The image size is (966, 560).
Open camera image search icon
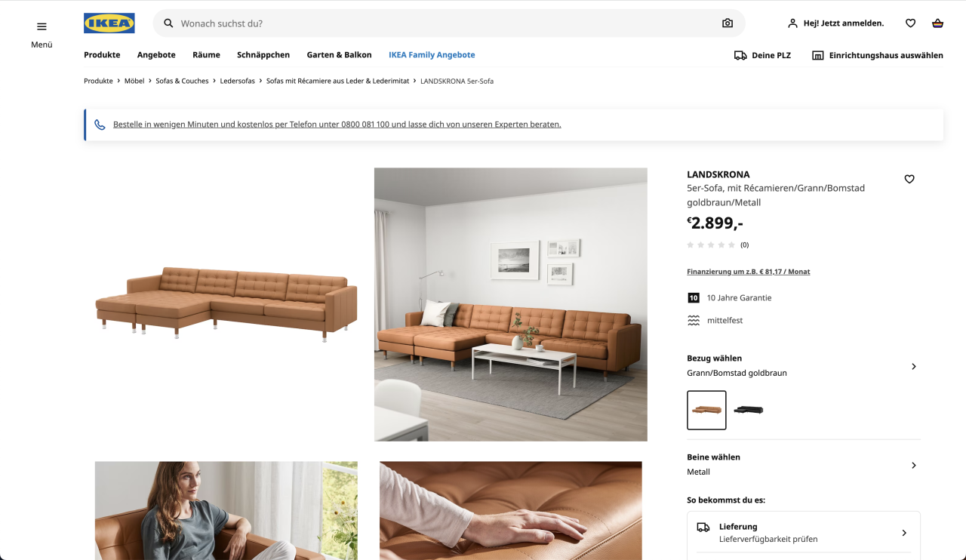728,23
